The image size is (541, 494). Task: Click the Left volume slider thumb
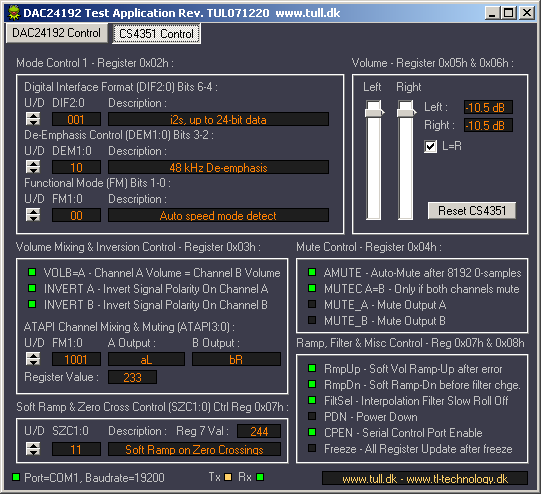374,112
